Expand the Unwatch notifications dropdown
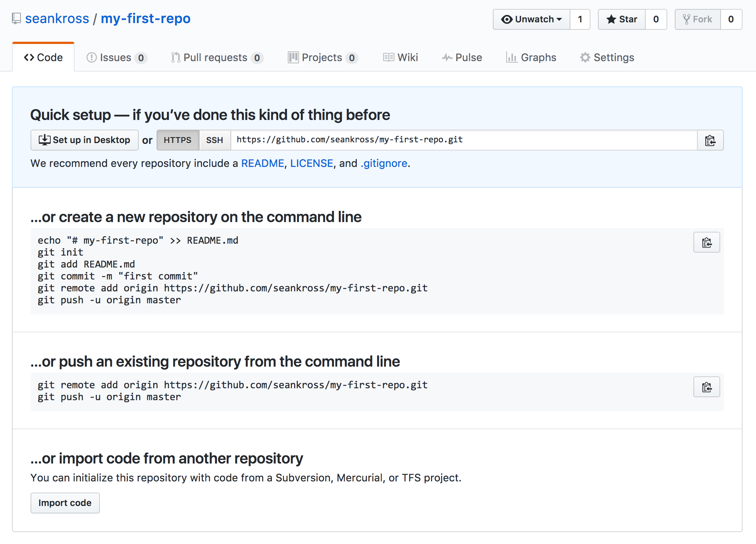Viewport: 756px width, 544px height. point(531,19)
